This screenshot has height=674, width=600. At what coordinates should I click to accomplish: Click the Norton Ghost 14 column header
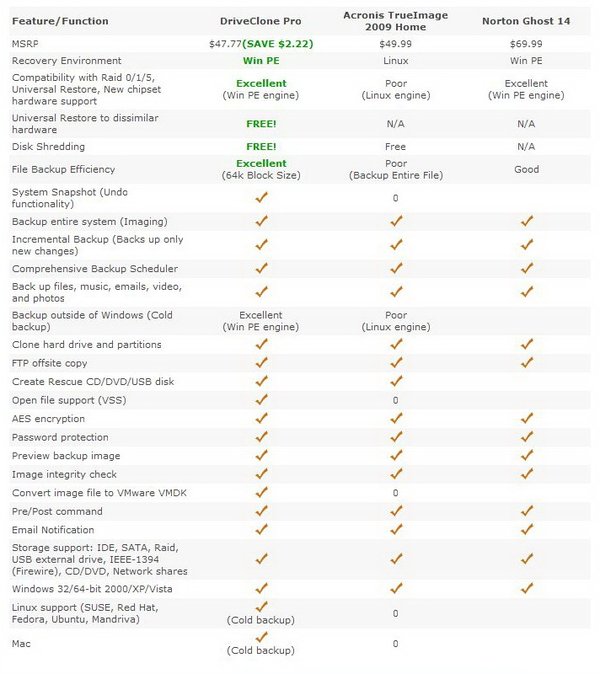click(526, 21)
